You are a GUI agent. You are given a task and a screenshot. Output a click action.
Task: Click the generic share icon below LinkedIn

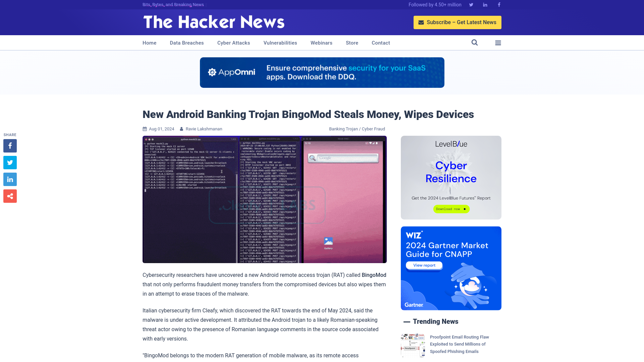click(x=10, y=196)
